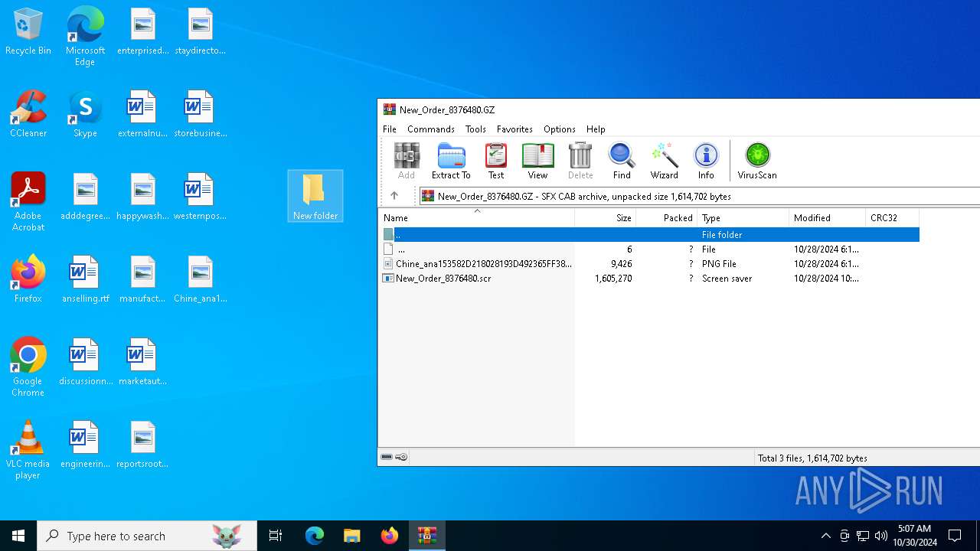
Task: Click the Find toolbar icon
Action: tap(622, 161)
